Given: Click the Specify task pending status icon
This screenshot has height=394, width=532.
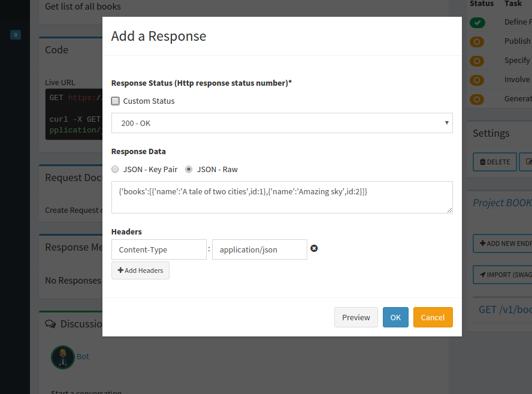Looking at the screenshot, I should (477, 61).
